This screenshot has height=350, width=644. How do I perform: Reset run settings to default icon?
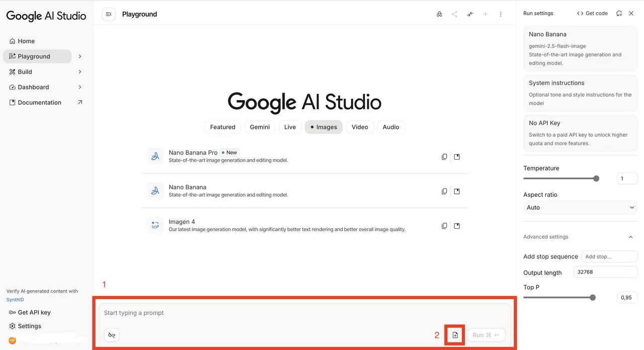[619, 14]
